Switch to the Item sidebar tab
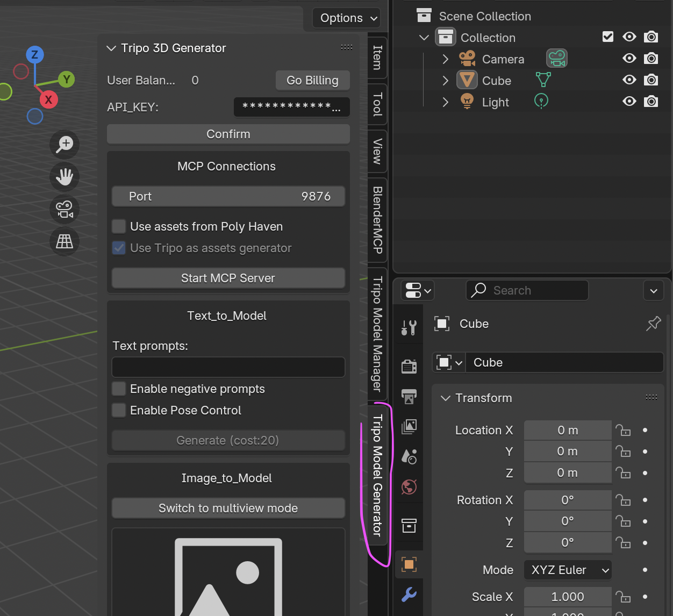This screenshot has height=616, width=673. pyautogui.click(x=377, y=58)
